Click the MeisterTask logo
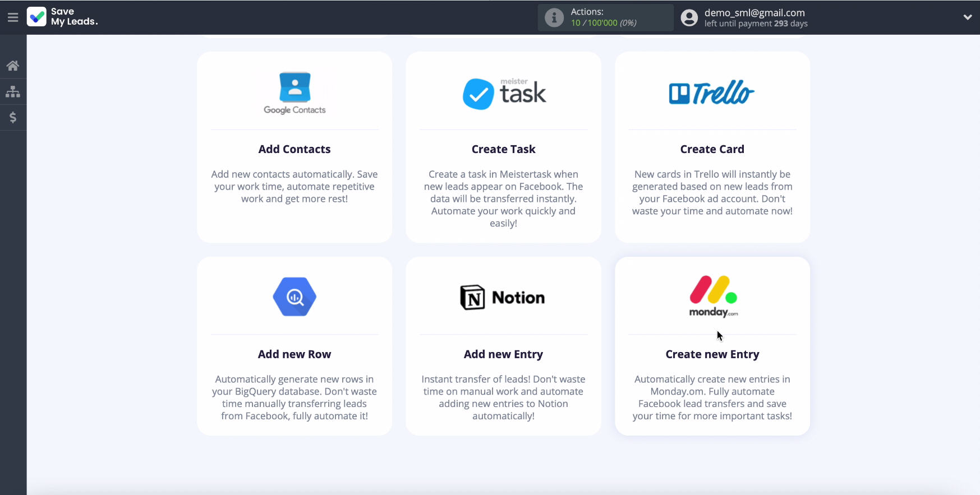Screen dimensions: 980x495 click(504, 93)
